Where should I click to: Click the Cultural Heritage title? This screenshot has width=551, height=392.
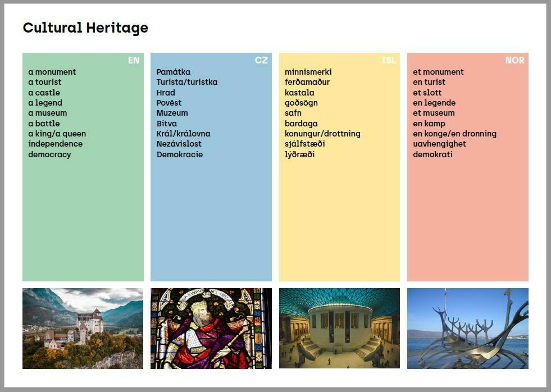click(85, 28)
